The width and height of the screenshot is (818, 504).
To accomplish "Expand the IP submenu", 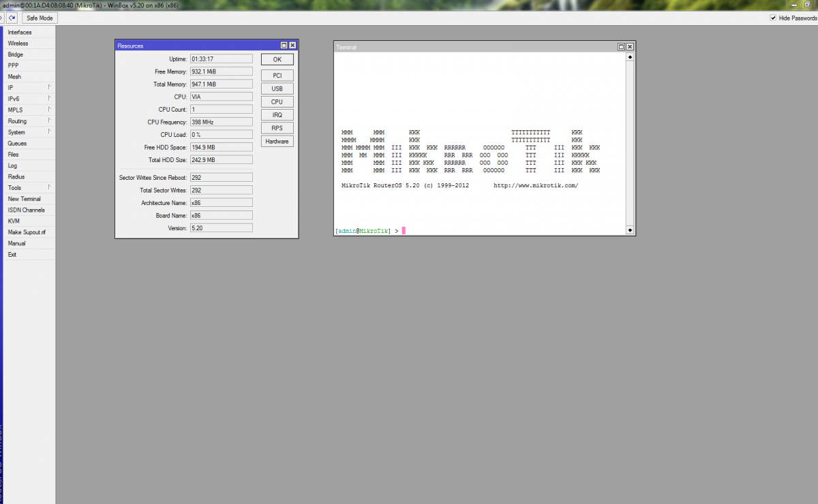I will coord(27,88).
